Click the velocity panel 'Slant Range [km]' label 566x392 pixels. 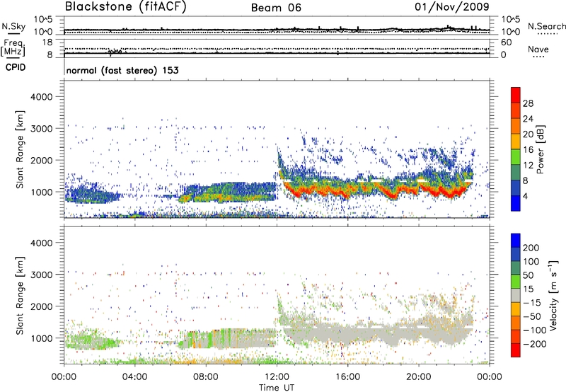click(20, 295)
